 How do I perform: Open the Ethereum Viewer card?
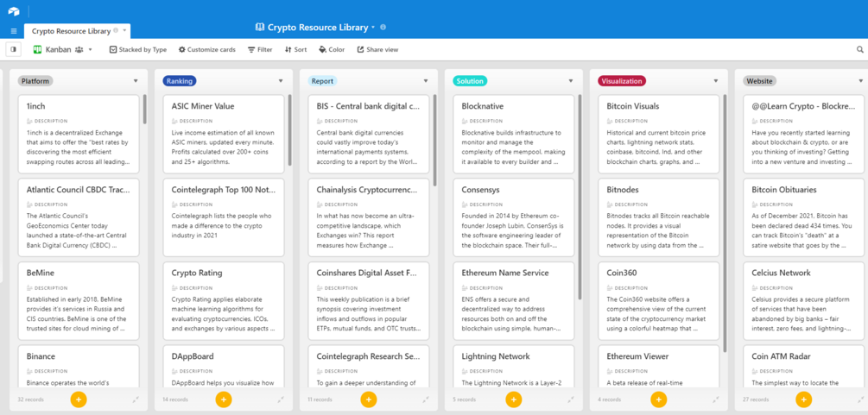[658, 367]
